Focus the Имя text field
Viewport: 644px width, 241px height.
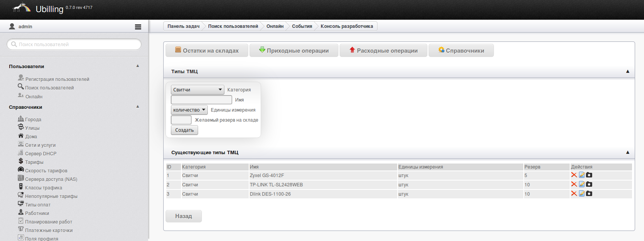(202, 100)
